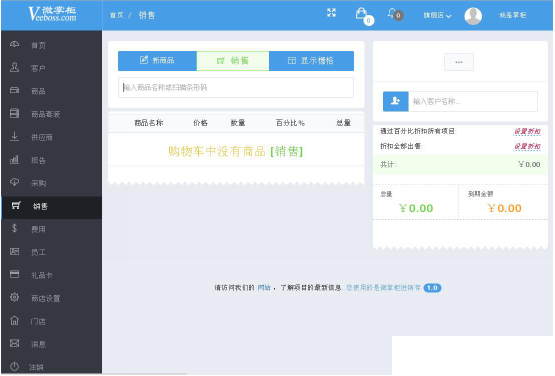Open the ellipsis more-options button
The image size is (555, 376).
click(x=459, y=62)
